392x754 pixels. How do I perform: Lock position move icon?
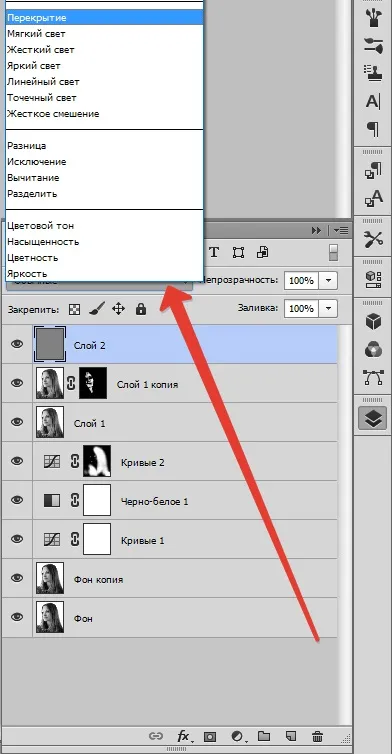(x=118, y=309)
